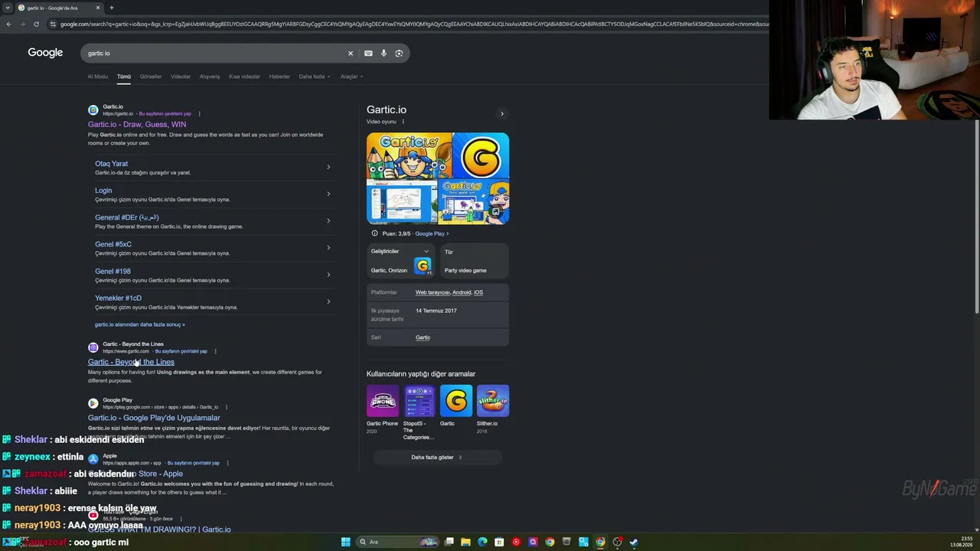The height and width of the screenshot is (551, 980).
Task: Open the tab search dropdown in Chrome
Action: point(7,8)
